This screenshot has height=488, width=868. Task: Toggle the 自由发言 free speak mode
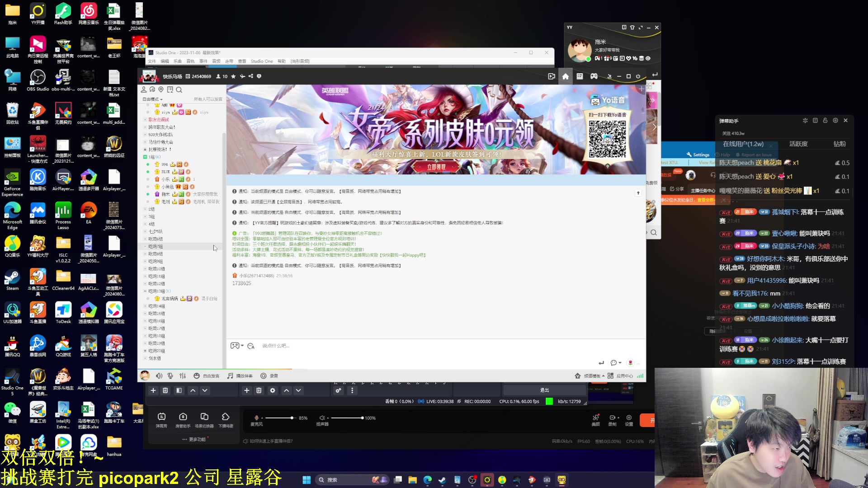click(x=207, y=376)
